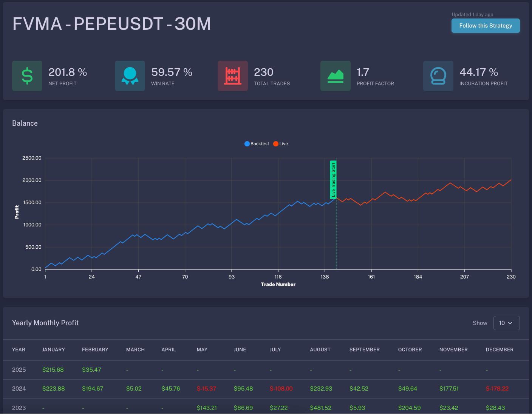Select the 2025 row in profit table
This screenshot has height=414, width=532.
pos(19,370)
